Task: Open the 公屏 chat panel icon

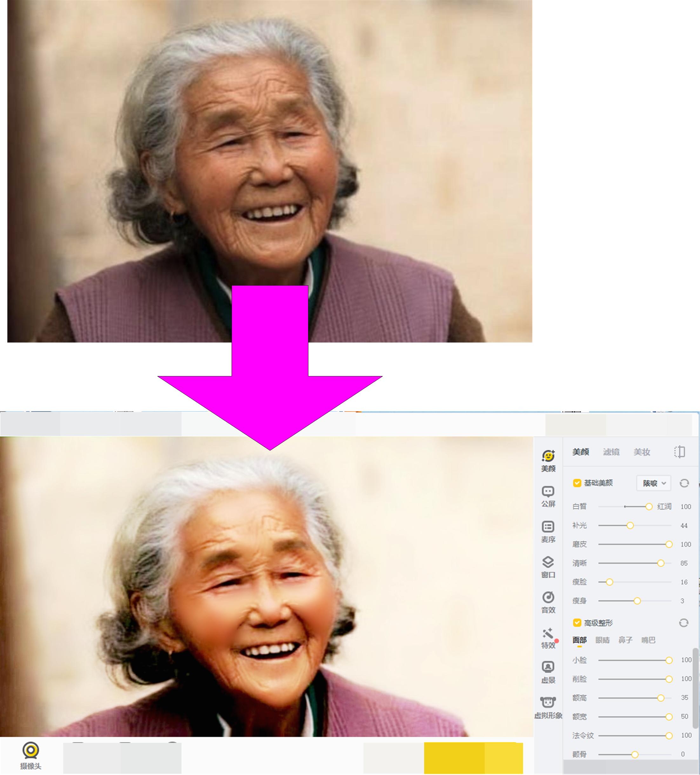Action: 548,492
